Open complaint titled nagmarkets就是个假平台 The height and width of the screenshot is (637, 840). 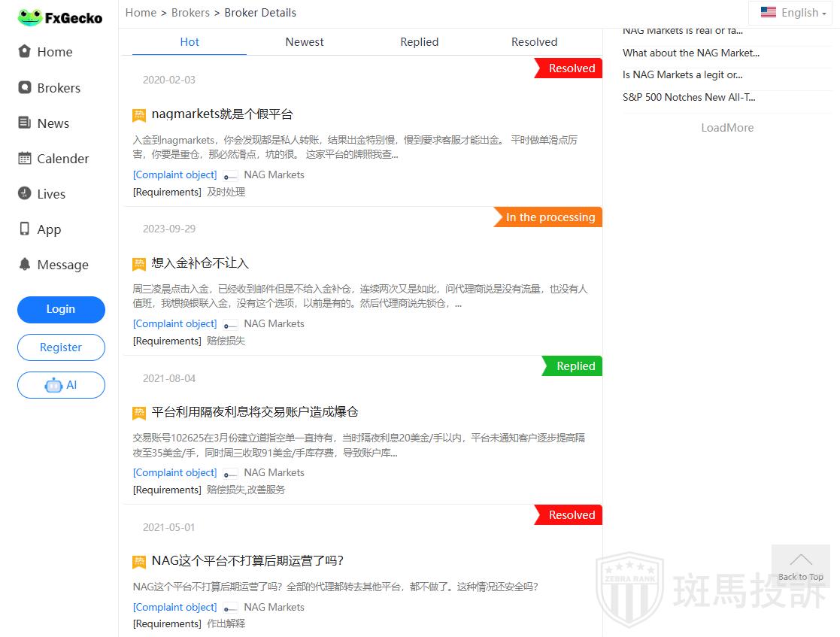pyautogui.click(x=222, y=114)
